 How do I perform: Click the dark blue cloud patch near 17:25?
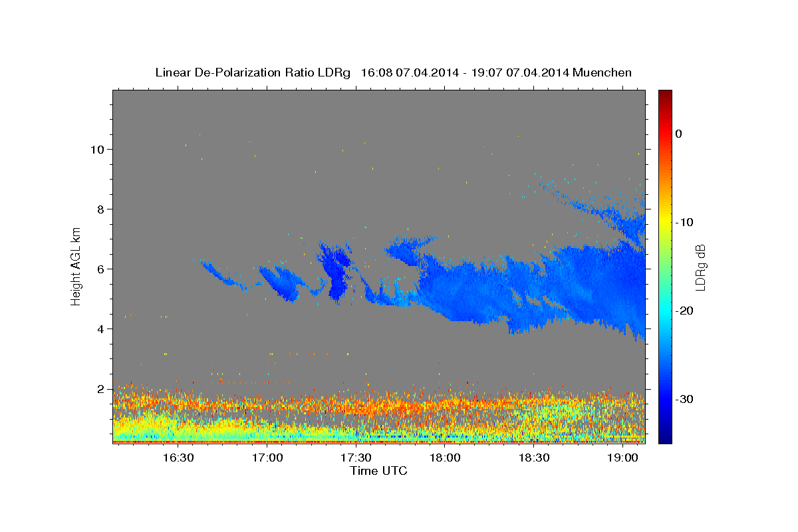click(x=336, y=273)
